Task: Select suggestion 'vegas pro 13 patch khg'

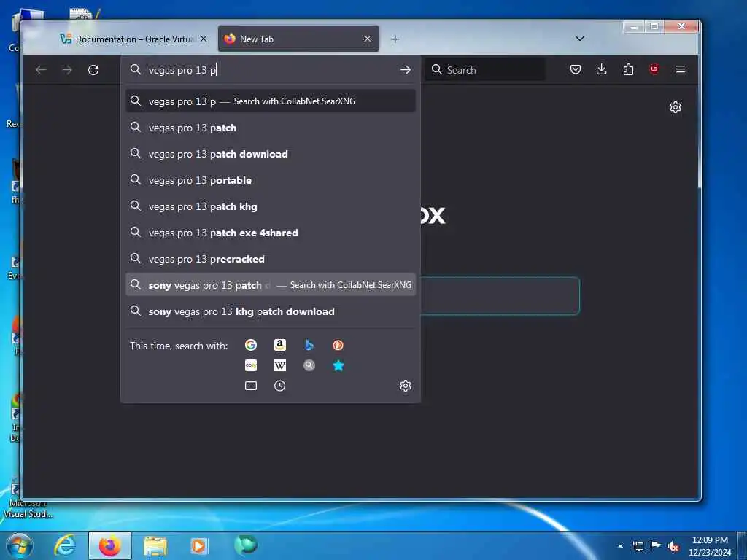Action: tap(271, 206)
